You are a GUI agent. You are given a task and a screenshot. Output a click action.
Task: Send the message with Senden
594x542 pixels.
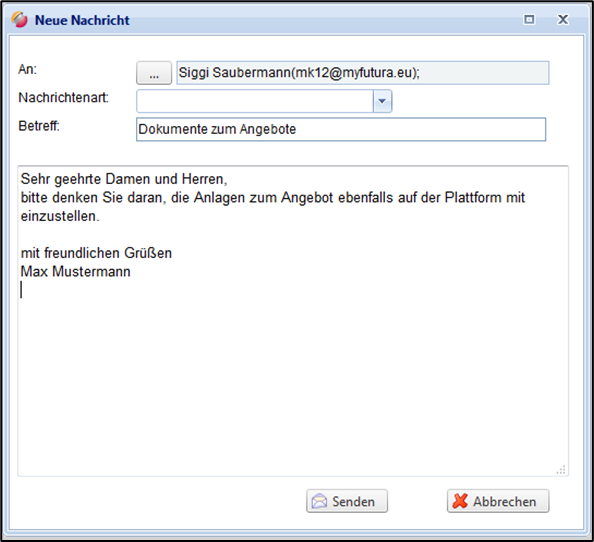347,501
